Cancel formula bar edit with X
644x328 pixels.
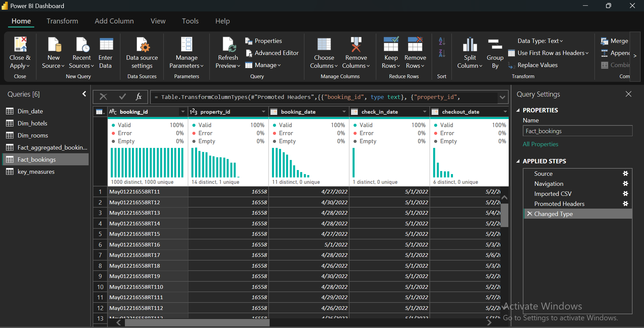coord(103,97)
